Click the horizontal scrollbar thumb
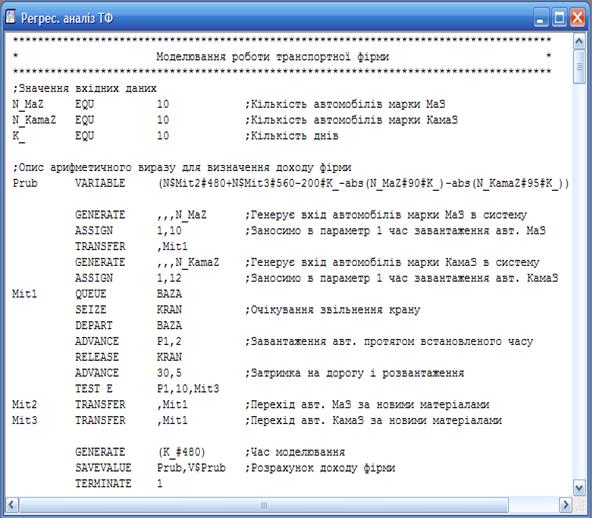The width and height of the screenshot is (592, 518). pyautogui.click(x=264, y=504)
